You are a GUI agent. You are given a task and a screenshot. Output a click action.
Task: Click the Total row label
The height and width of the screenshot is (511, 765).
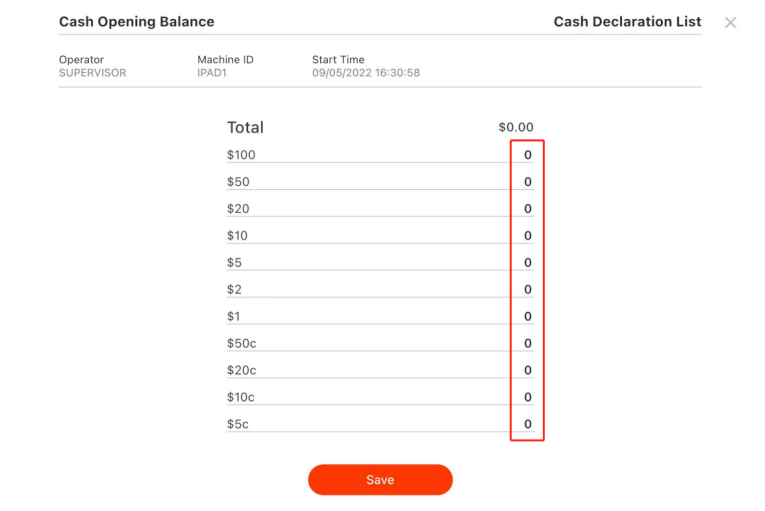[x=245, y=128]
